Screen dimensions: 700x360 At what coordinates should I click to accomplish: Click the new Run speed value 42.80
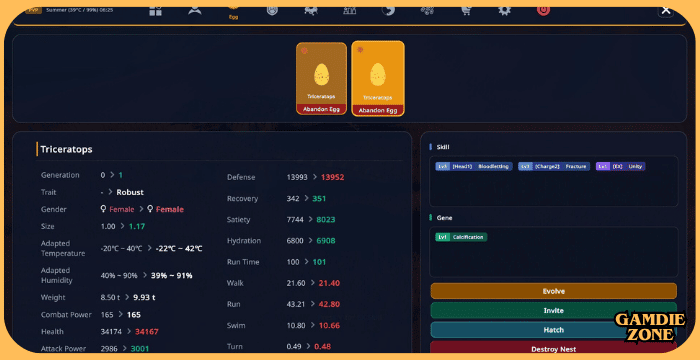329,304
